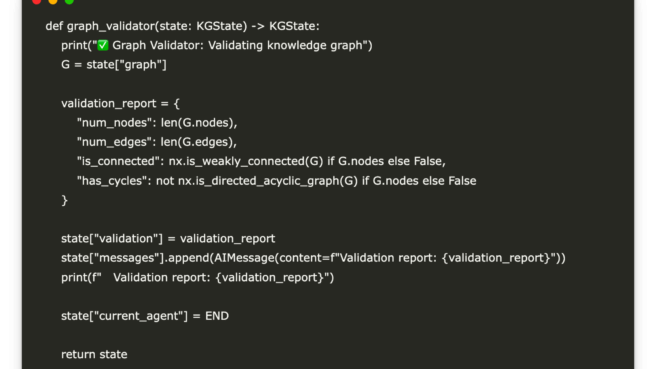This screenshot has height=369, width=656.
Task: Click the END constant in current_agent line
Action: point(217,316)
